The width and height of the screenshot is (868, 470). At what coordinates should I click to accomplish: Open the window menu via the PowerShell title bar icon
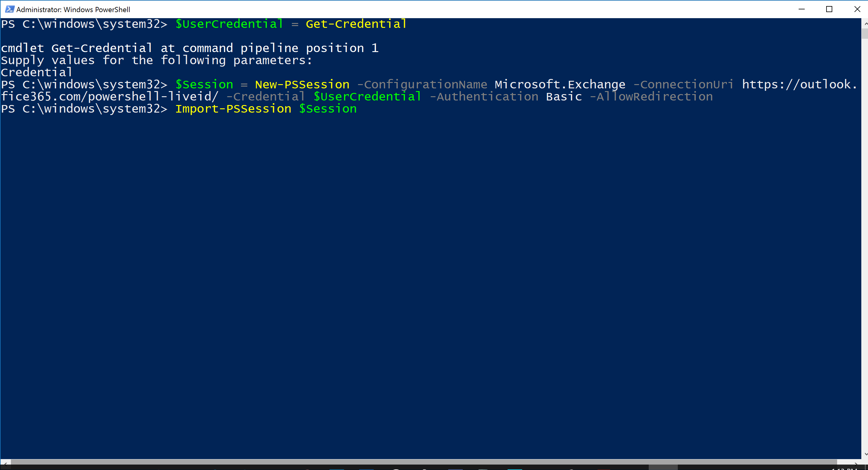coord(9,9)
